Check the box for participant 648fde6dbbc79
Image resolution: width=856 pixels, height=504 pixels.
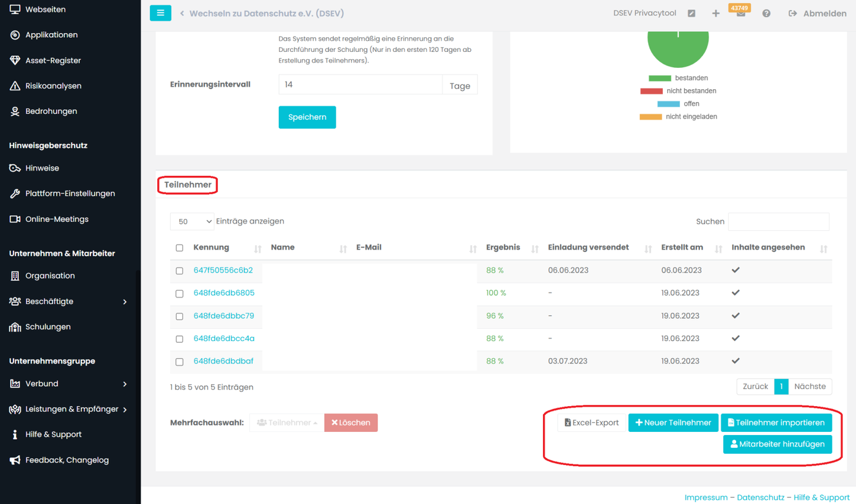[179, 316]
